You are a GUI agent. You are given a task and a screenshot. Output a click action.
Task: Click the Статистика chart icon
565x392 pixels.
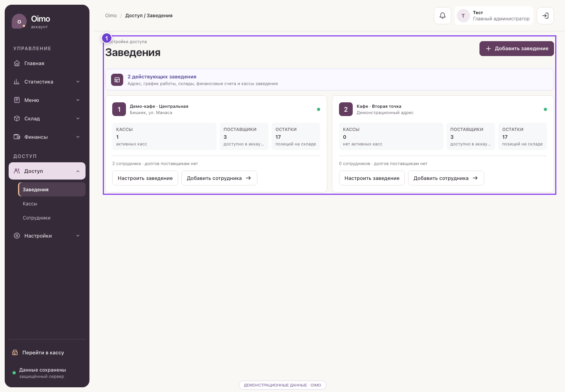pyautogui.click(x=17, y=82)
